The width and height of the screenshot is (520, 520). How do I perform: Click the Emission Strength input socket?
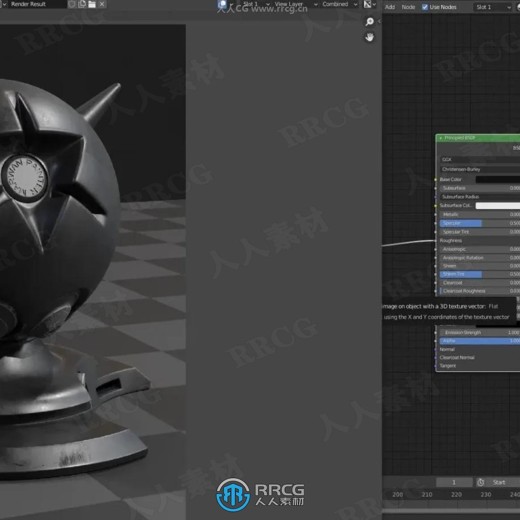point(436,332)
